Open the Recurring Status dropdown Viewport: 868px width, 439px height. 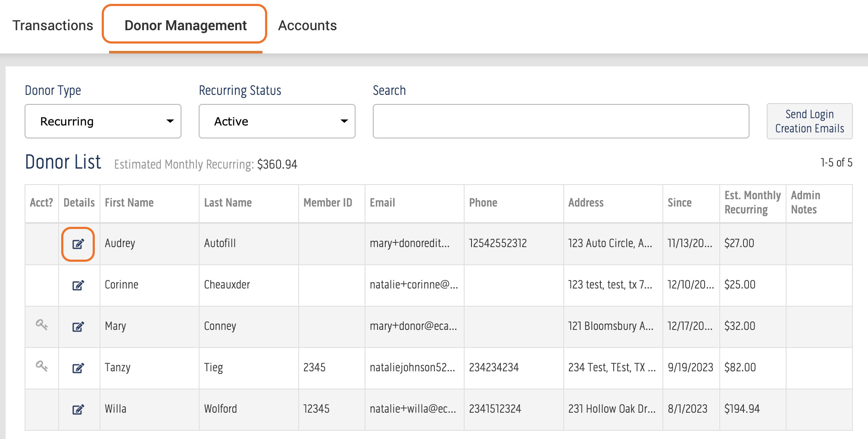click(x=277, y=121)
